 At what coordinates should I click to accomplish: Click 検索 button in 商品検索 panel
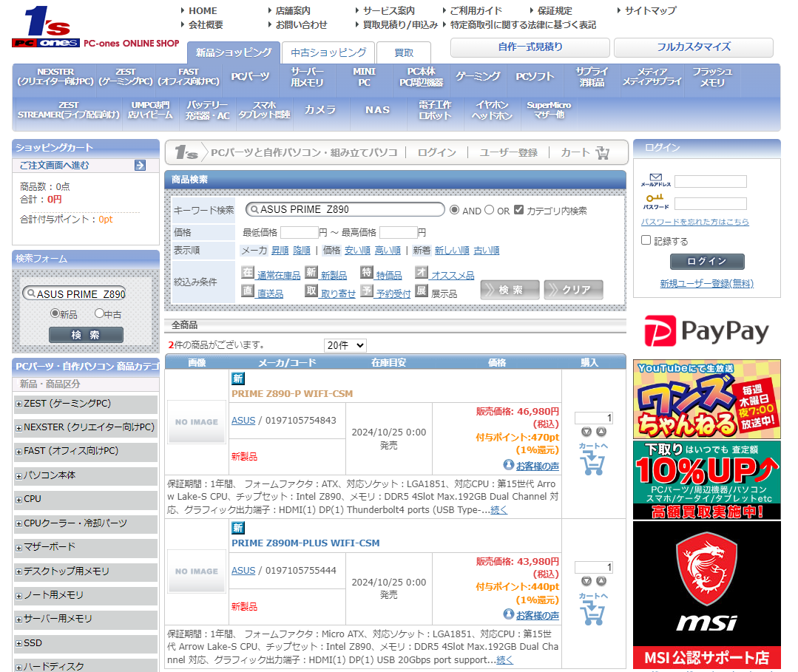pyautogui.click(x=510, y=290)
